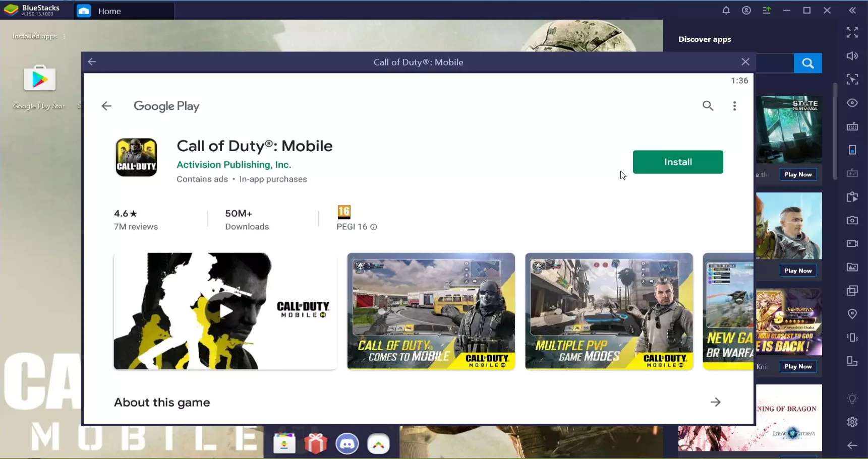Click the PEGI 16 info icon

coord(374,227)
